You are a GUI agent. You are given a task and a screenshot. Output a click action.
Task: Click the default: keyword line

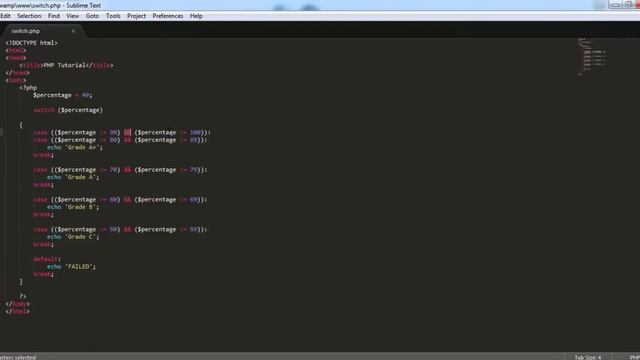pos(47,259)
